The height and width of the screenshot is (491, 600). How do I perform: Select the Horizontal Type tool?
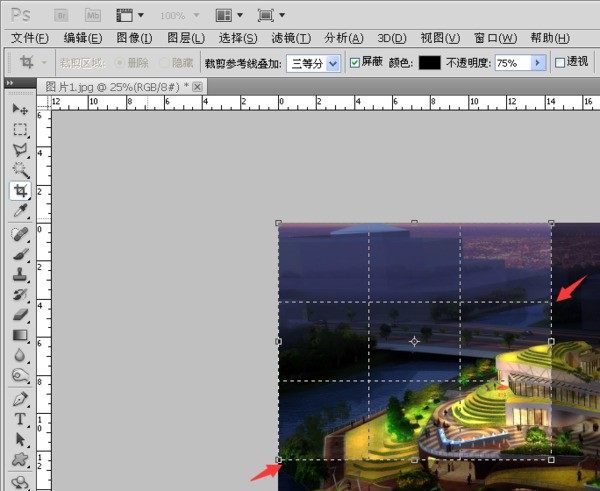coord(20,419)
